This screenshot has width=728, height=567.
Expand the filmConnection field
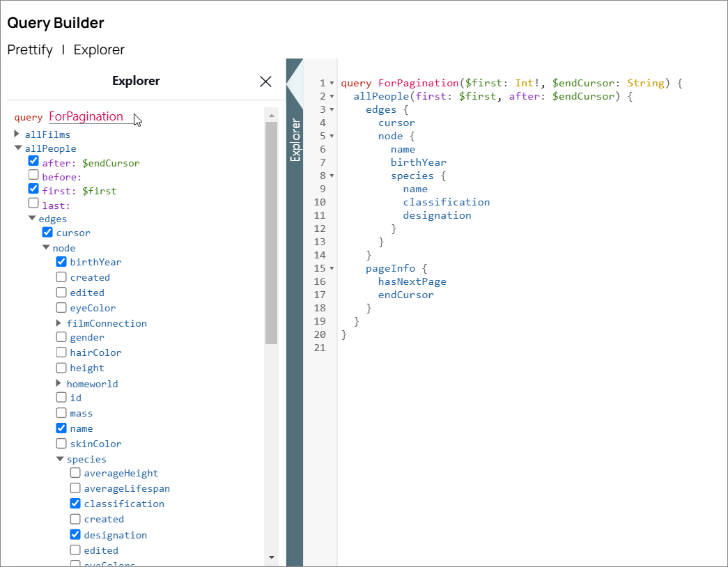(x=60, y=323)
